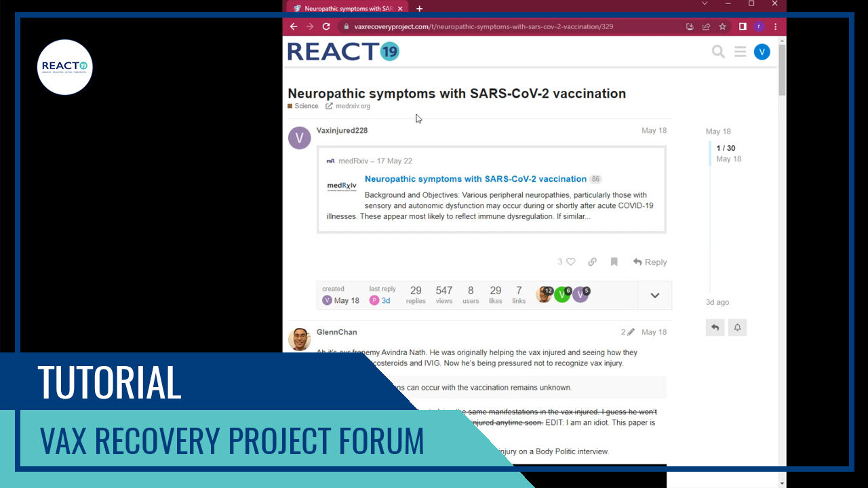The image size is (868, 488).
Task: View the edit history pencil on GlennChan's post
Action: tap(627, 332)
